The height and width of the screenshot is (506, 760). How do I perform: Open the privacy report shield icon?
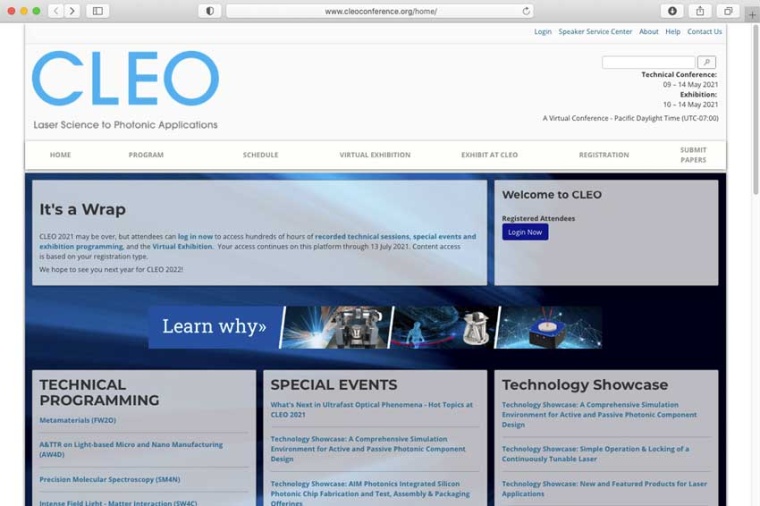tap(209, 11)
